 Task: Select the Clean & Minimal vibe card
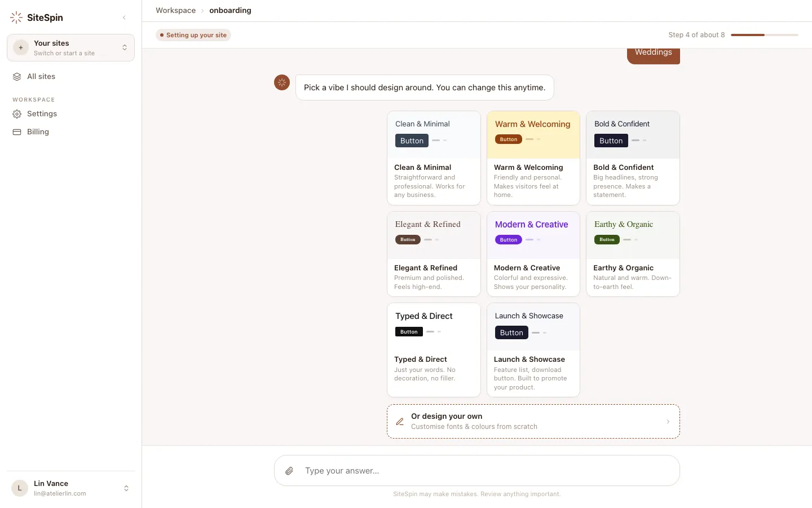434,158
